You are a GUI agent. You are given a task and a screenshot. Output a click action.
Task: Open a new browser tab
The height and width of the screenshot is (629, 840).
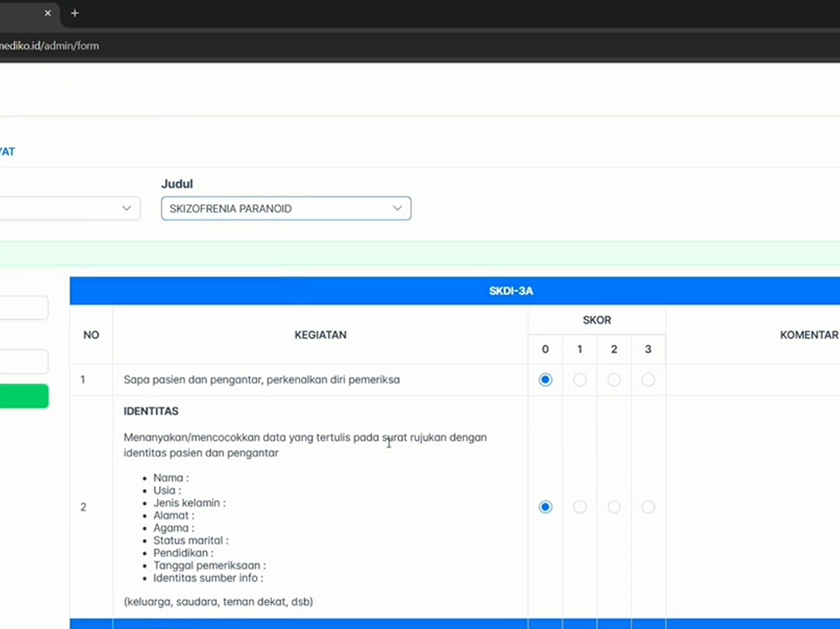(74, 13)
